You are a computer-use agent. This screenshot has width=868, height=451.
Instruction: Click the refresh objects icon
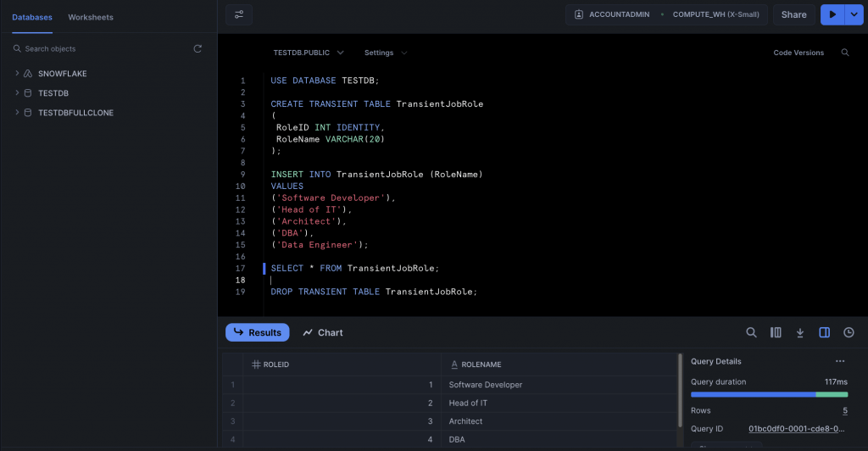[x=198, y=49]
